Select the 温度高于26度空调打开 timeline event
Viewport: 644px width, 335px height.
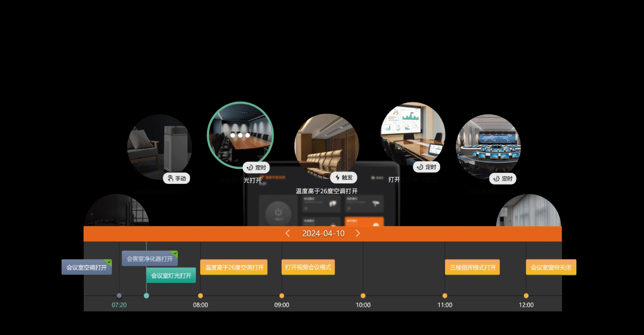(234, 267)
